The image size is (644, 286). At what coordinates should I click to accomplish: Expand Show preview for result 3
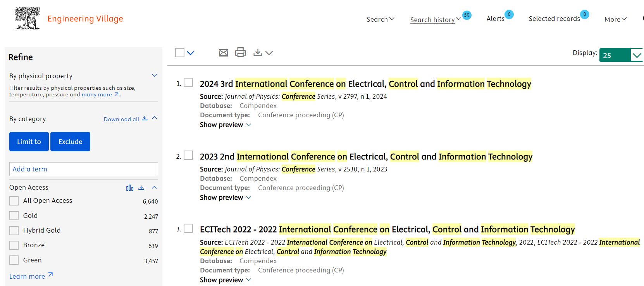pos(226,280)
